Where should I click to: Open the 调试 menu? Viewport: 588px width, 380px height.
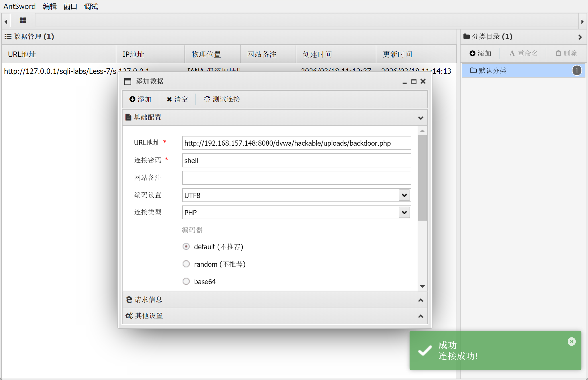pos(91,6)
